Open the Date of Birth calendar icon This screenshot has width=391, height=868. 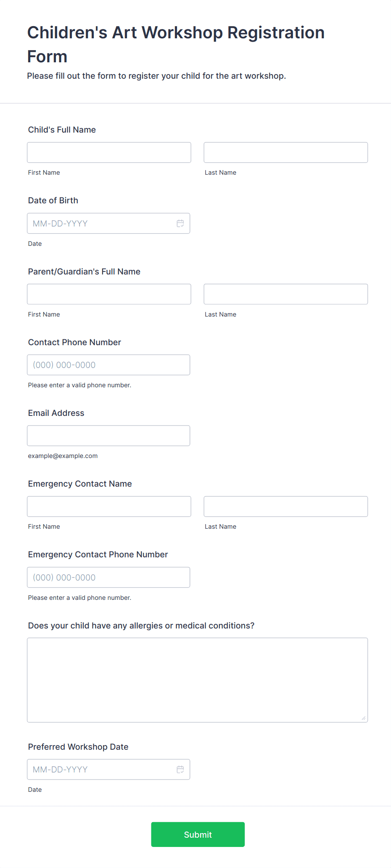(x=180, y=224)
